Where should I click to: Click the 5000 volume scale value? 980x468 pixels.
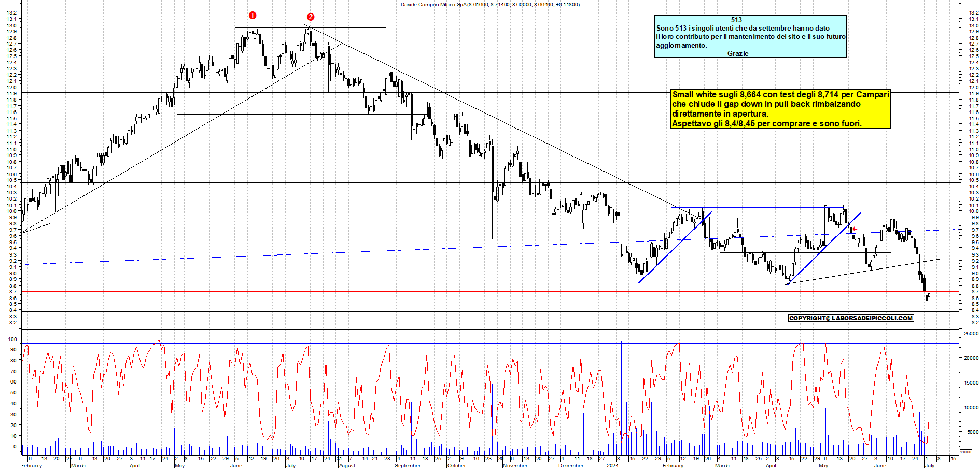pos(972,432)
